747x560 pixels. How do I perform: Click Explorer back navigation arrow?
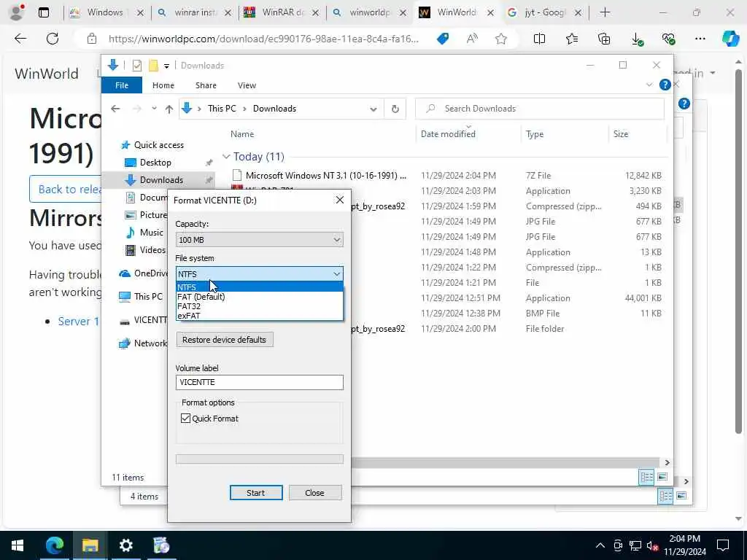point(115,109)
